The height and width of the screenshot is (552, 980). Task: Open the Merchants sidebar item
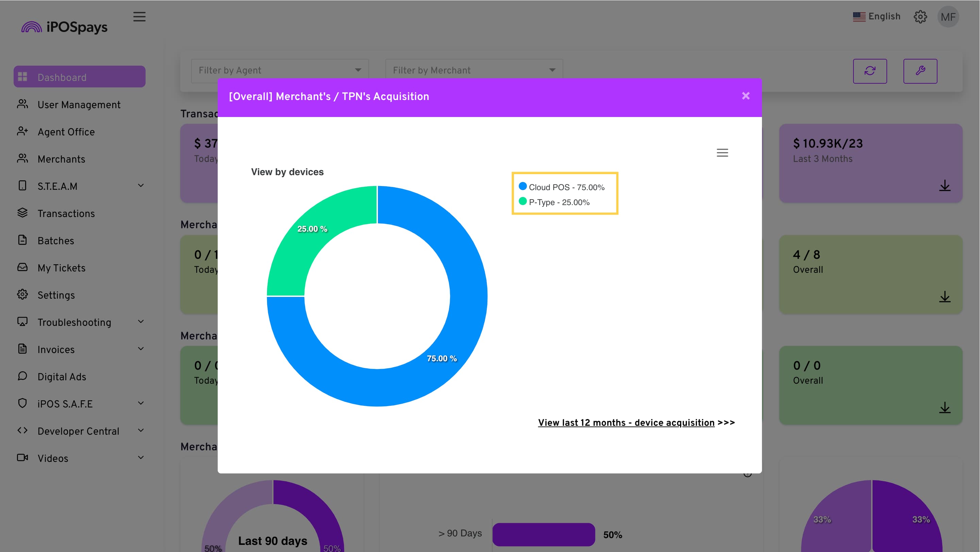pyautogui.click(x=61, y=159)
